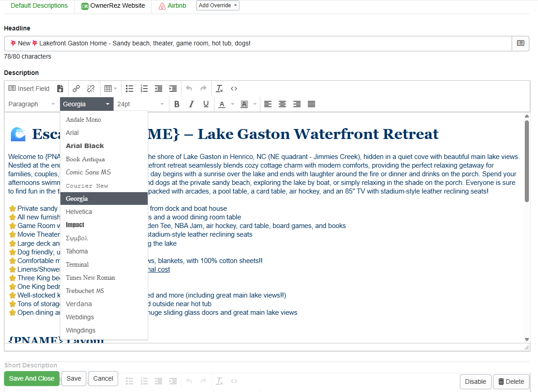The width and height of the screenshot is (538, 392).
Task: Toggle italic formatting
Action: (191, 104)
